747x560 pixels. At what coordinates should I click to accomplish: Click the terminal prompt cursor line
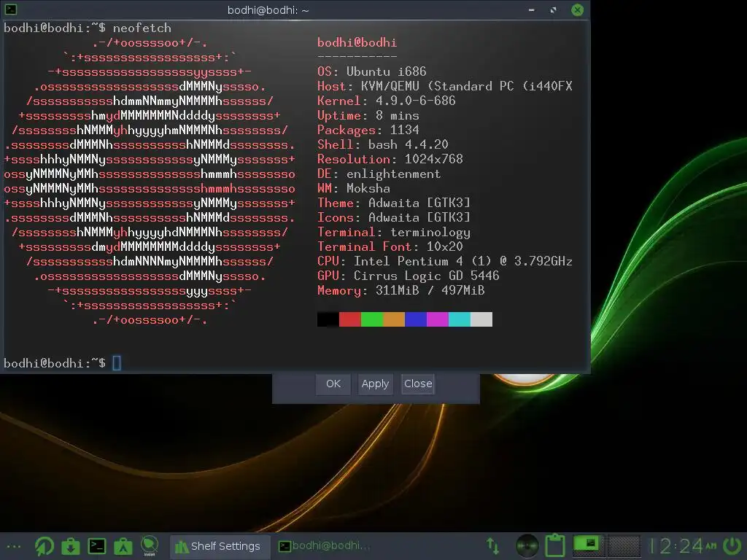[63, 363]
